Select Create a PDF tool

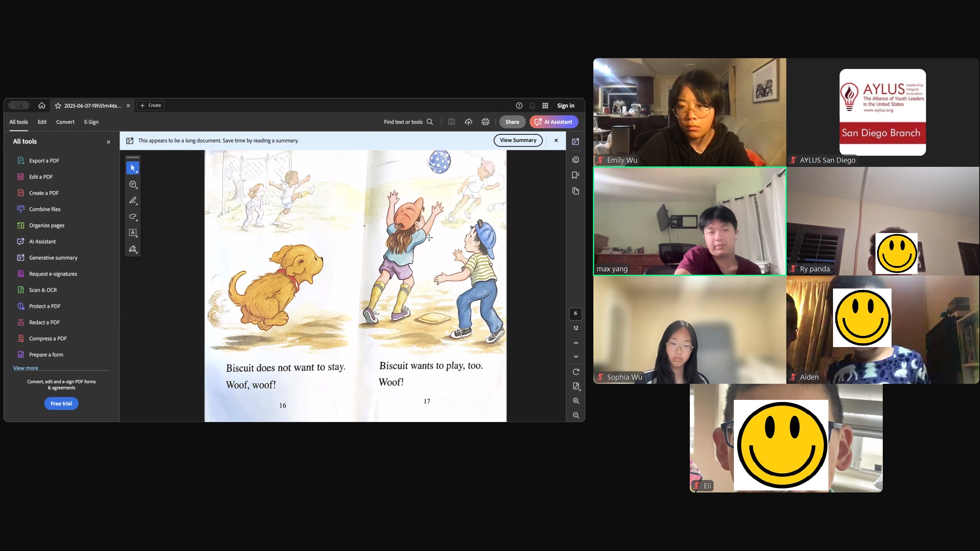pos(44,193)
